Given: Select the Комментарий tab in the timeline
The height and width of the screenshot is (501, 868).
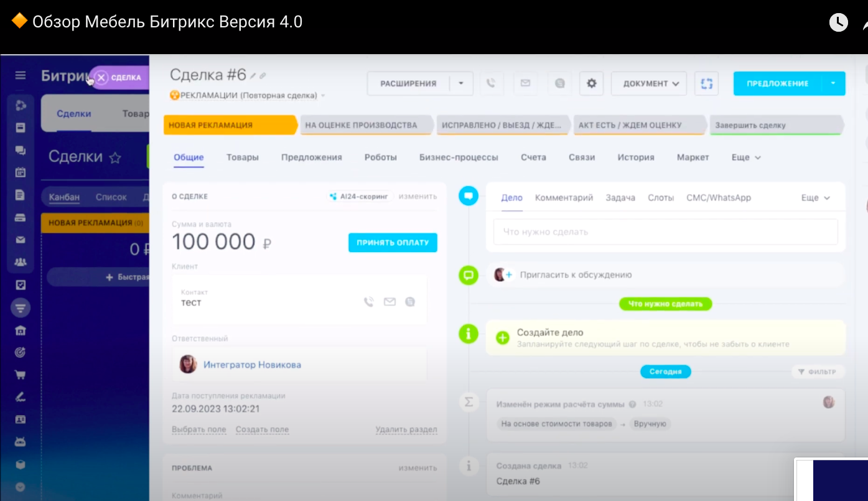Looking at the screenshot, I should click(x=564, y=198).
